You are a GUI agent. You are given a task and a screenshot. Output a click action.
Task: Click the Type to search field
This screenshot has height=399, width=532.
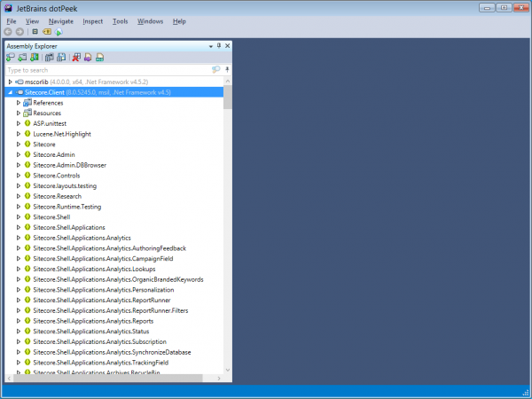(108, 70)
